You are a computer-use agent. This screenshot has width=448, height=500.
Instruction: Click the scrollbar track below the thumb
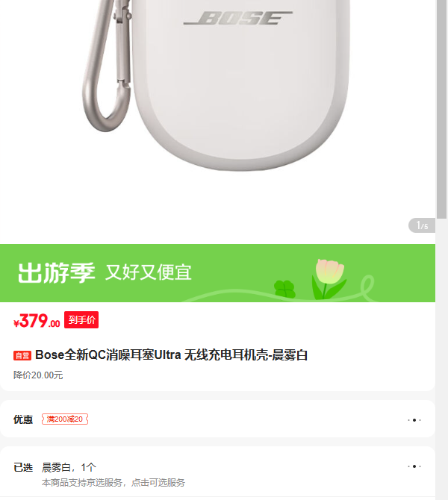441,357
